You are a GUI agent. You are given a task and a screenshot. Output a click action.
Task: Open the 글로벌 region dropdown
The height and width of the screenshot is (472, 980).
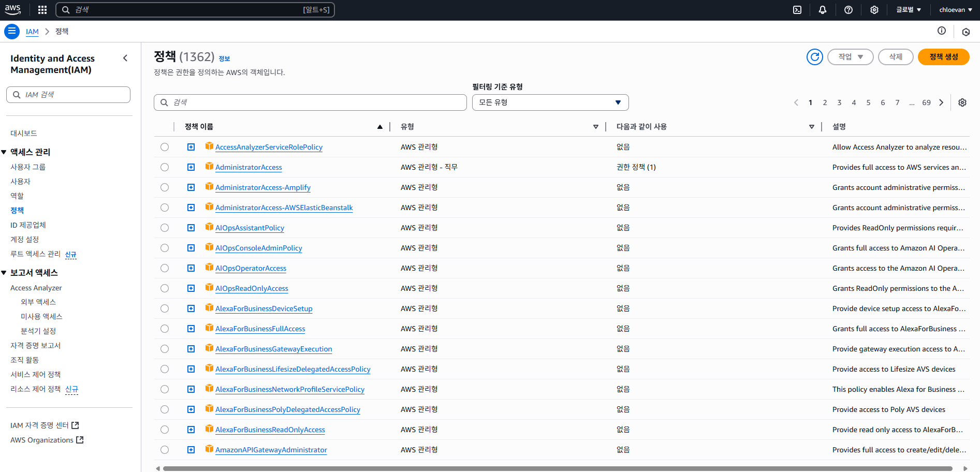909,10
